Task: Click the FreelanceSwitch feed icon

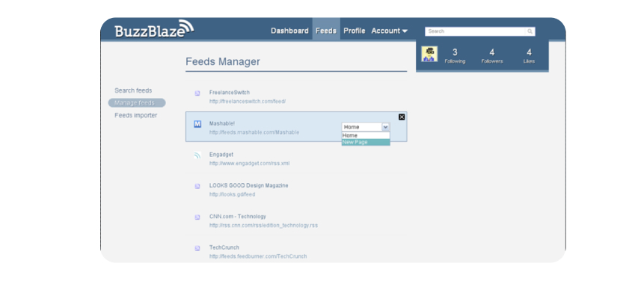Action: tap(197, 93)
